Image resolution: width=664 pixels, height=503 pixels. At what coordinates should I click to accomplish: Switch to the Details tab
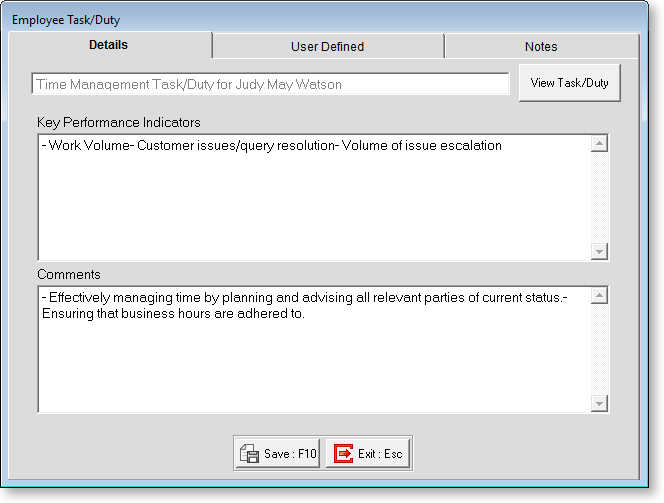click(108, 45)
